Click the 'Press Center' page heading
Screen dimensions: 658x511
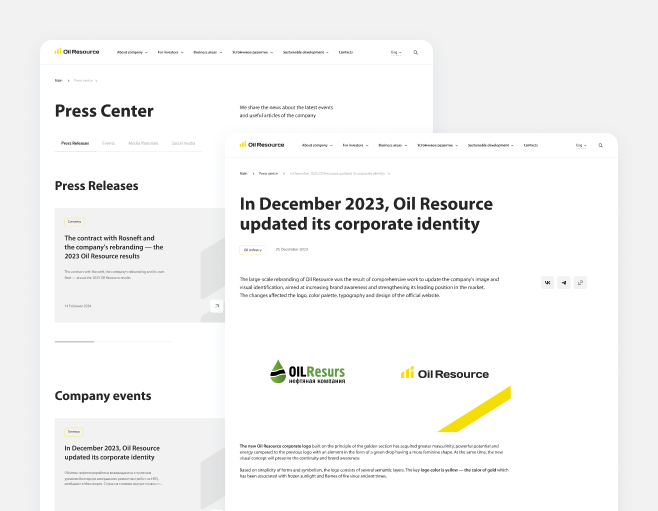click(104, 111)
